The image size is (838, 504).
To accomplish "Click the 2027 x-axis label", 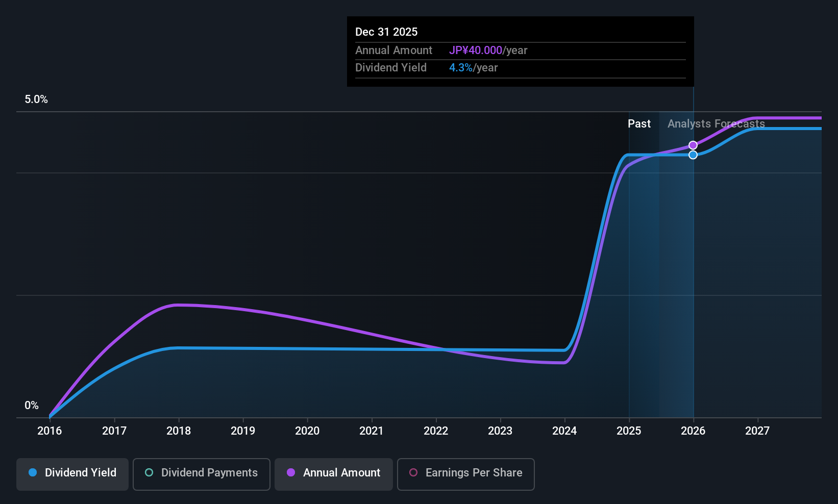I will click(x=757, y=431).
